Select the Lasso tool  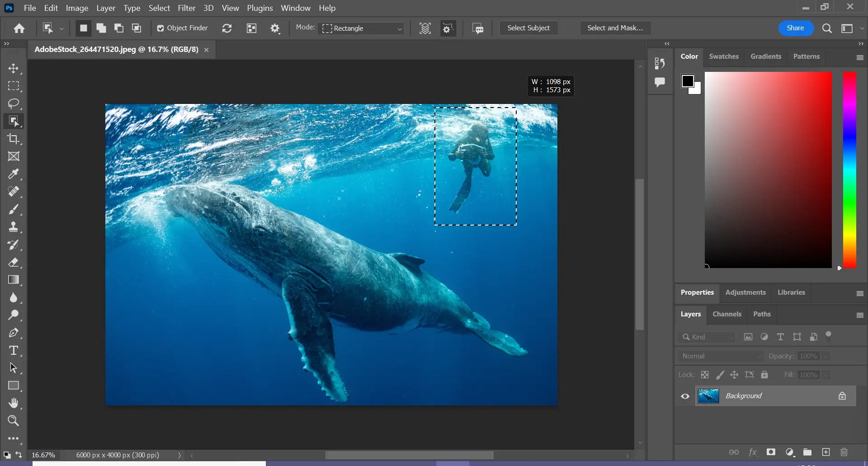[14, 104]
